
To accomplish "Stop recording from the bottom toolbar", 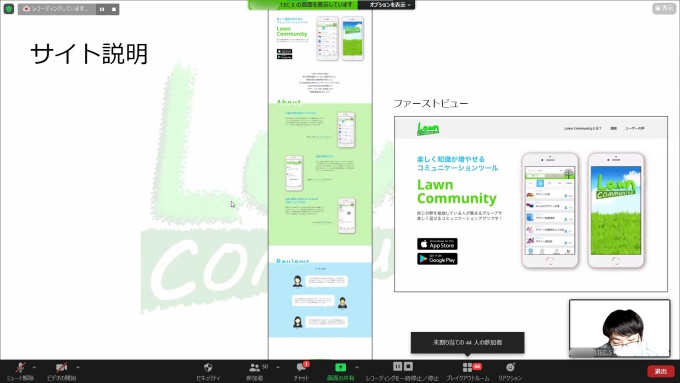I will 408,367.
